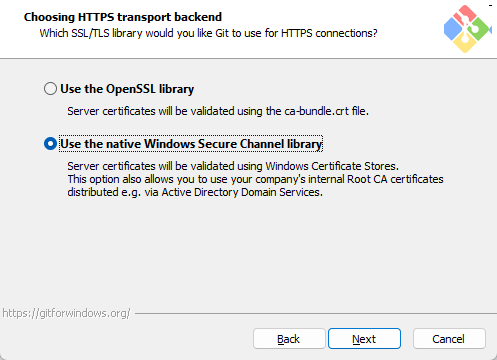Click the Windows Certificate Stores description line
Image resolution: width=497 pixels, height=360 pixels.
[x=233, y=166]
